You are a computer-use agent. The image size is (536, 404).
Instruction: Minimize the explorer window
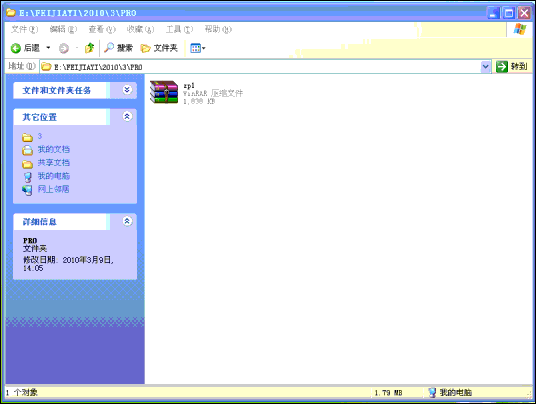pyautogui.click(x=493, y=13)
